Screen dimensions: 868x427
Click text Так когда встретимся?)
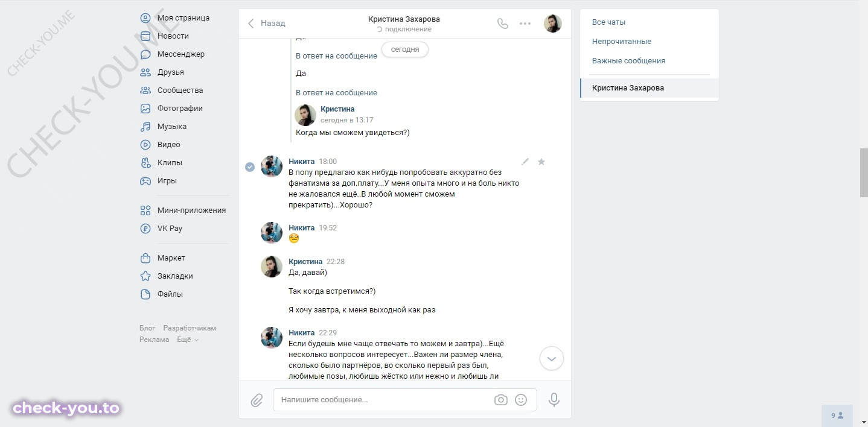(332, 291)
